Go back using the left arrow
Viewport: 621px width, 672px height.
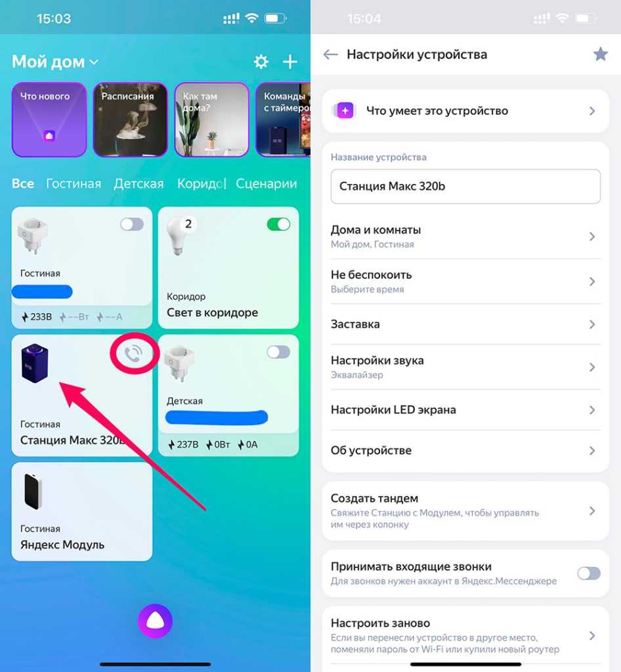tap(330, 54)
